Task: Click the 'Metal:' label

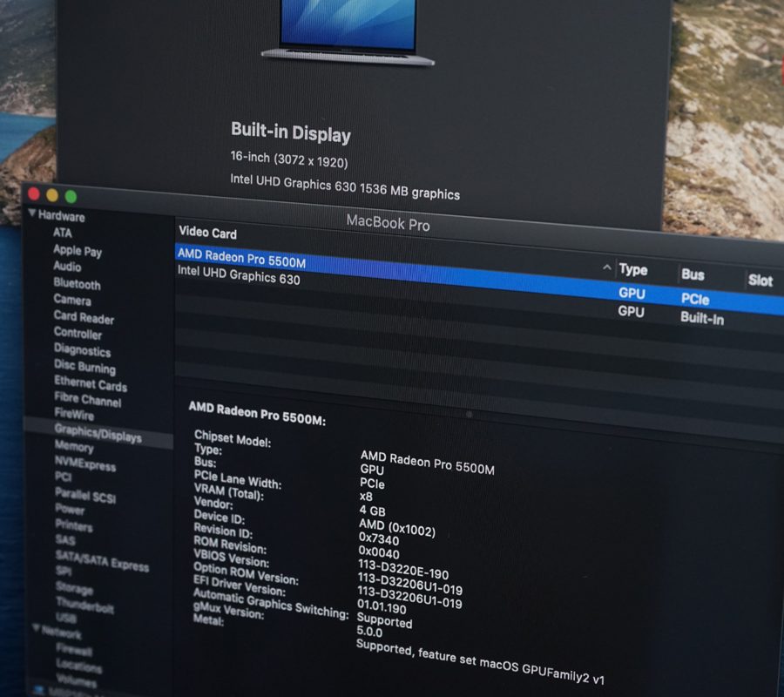Action: (x=208, y=619)
